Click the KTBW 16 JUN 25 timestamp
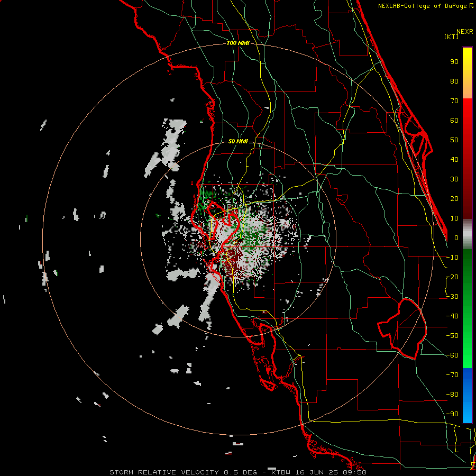This screenshot has width=476, height=476. coord(319,472)
